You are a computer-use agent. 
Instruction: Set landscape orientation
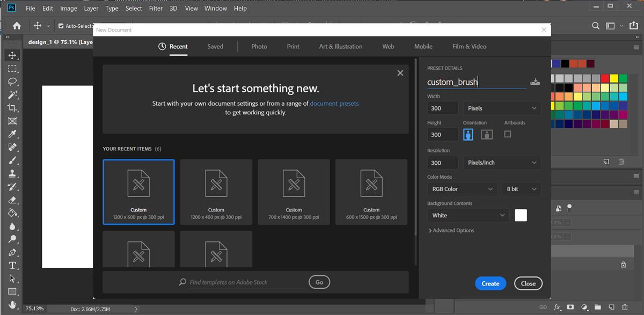[x=487, y=135]
